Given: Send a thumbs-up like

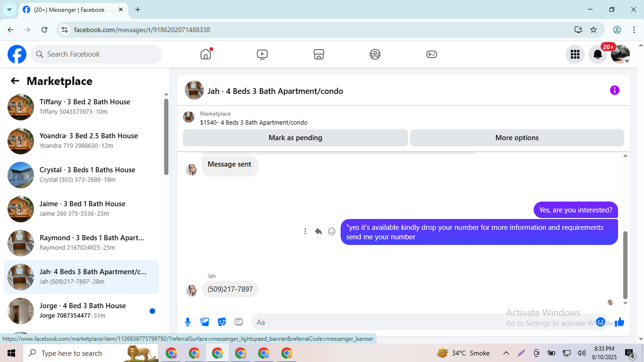Looking at the screenshot, I should [x=619, y=322].
